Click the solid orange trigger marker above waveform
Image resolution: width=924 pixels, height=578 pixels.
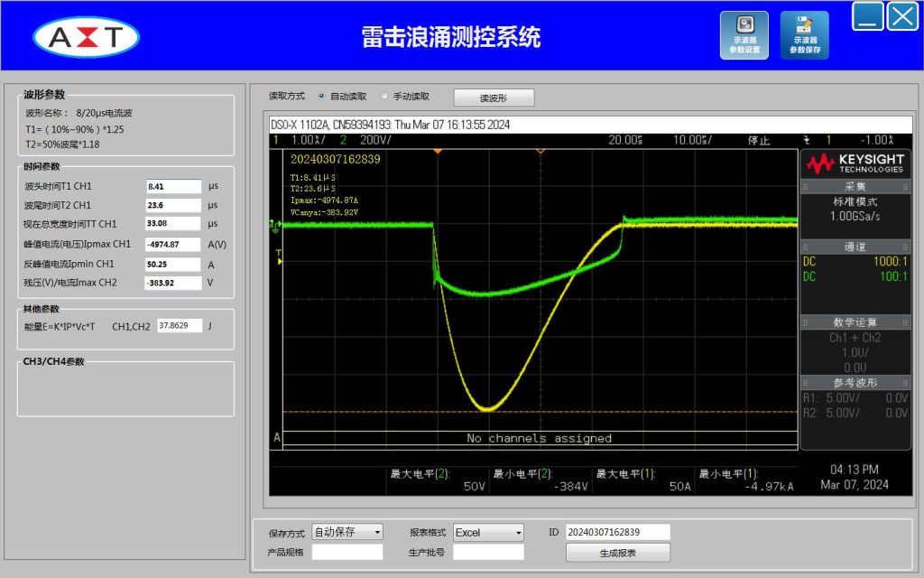tap(438, 151)
